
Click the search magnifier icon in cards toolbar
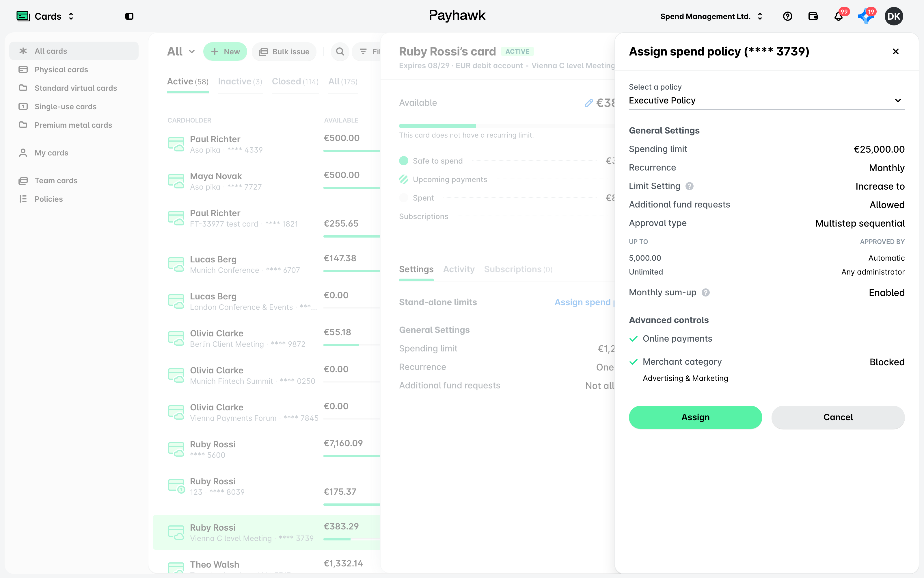click(x=340, y=52)
